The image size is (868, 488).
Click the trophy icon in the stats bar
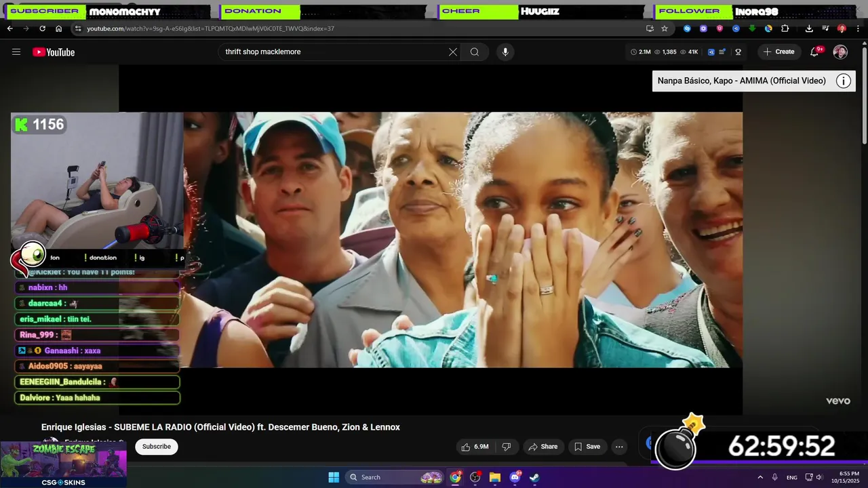(738, 52)
